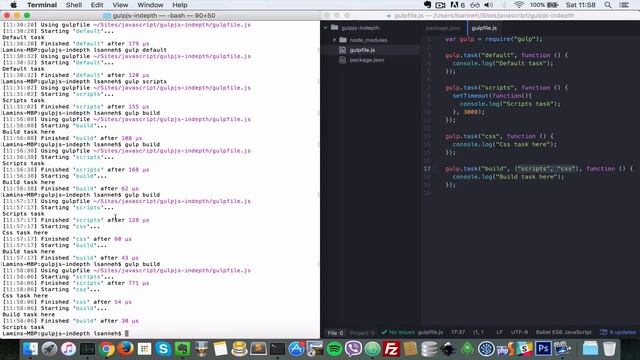Screen dimensions: 640x360
Task: Open Sublime Text from the dock
Action: [x=258, y=349]
